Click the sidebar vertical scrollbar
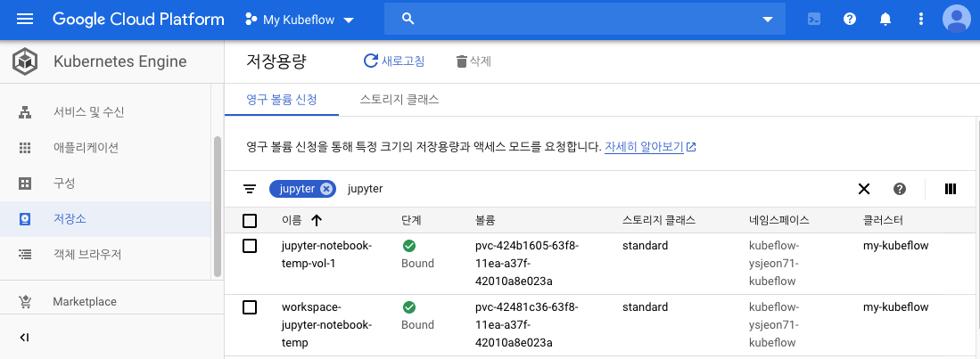Image resolution: width=980 pixels, height=359 pixels. point(218,206)
